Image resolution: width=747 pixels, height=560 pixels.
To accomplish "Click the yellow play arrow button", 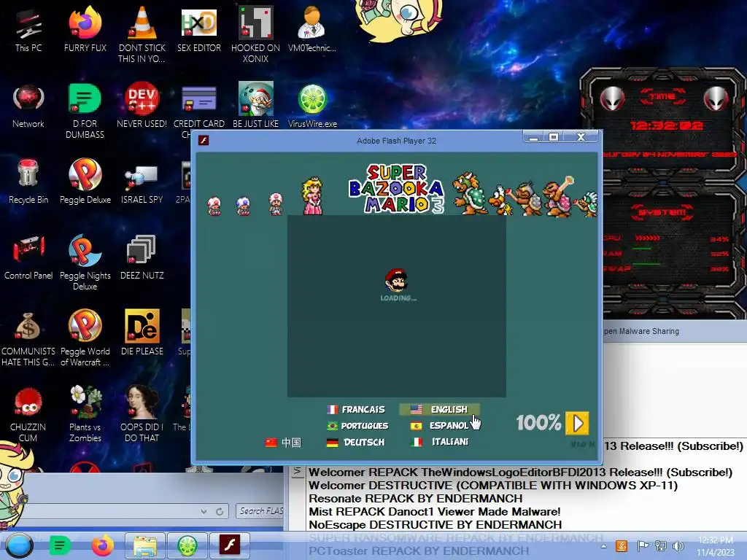I will 577,424.
